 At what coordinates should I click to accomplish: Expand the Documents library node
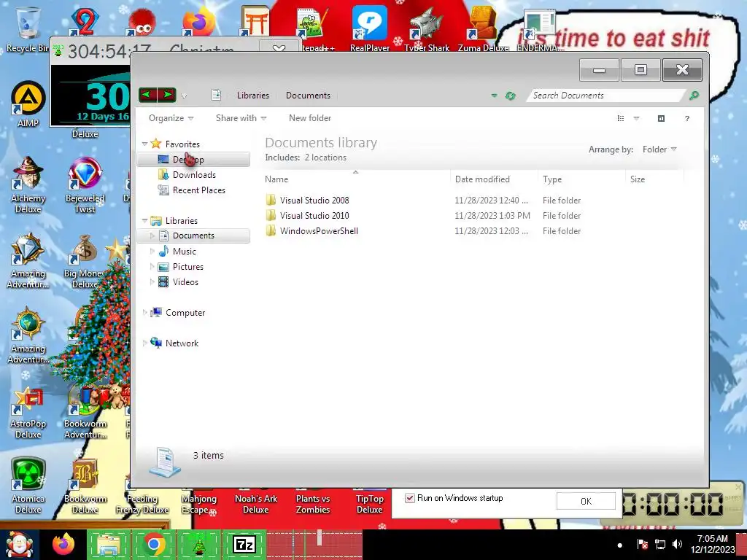[152, 236]
